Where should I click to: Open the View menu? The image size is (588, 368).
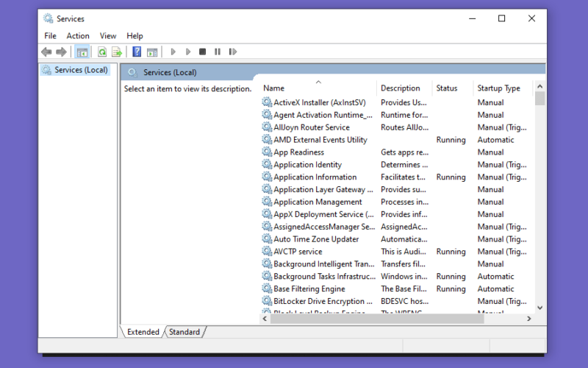108,35
